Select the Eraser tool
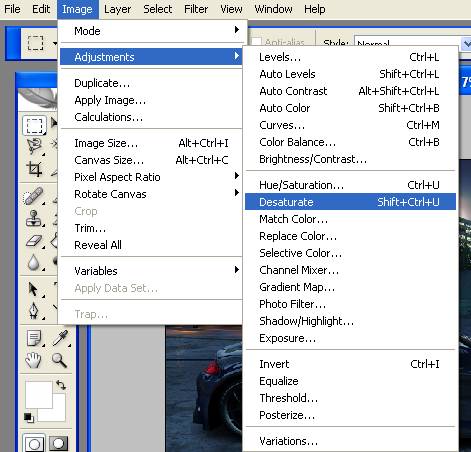 pos(34,241)
